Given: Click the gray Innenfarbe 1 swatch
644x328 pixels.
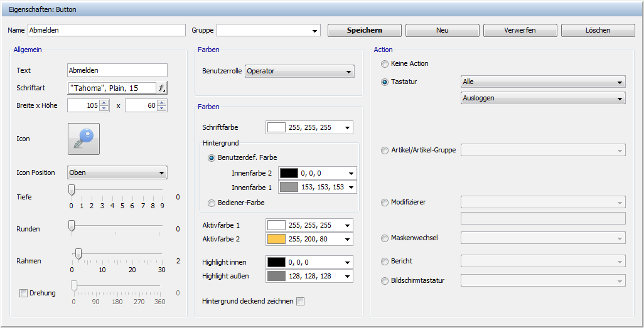Looking at the screenshot, I should (x=289, y=187).
